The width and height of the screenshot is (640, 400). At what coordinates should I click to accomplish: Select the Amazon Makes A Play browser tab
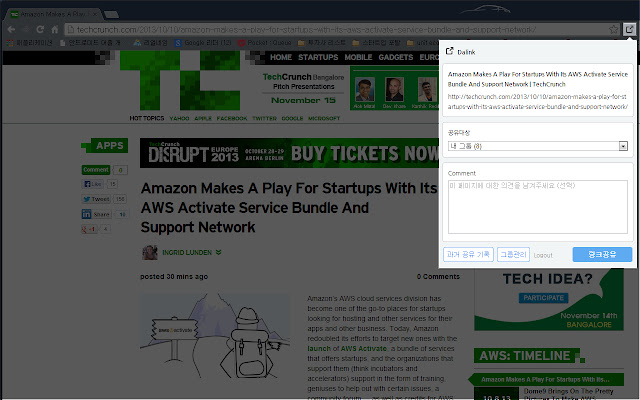coord(53,14)
